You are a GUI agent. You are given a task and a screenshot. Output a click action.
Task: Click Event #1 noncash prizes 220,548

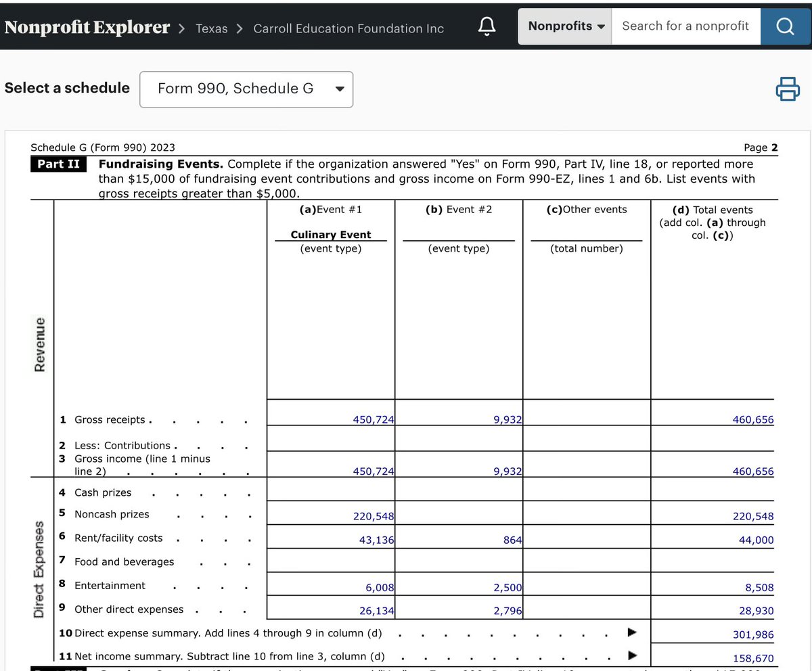(x=374, y=517)
